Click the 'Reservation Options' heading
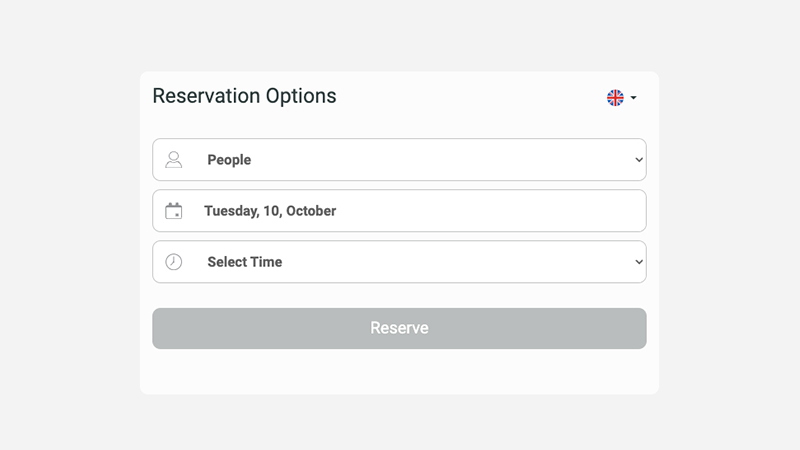Screen dimensions: 800x450 tap(244, 96)
